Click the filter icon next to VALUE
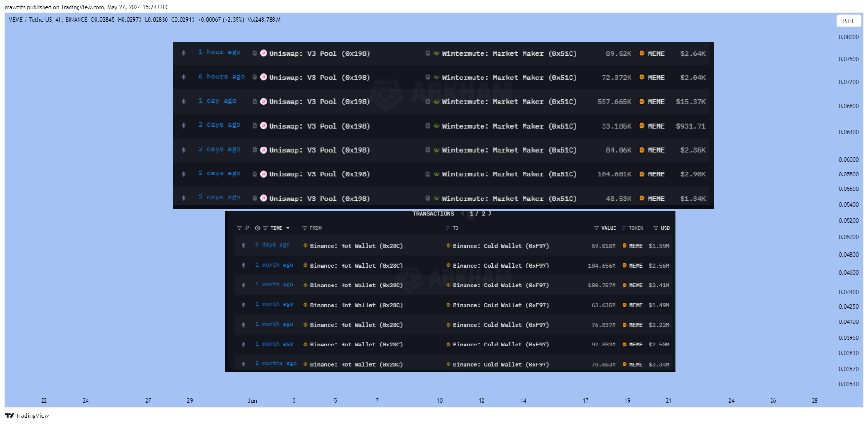Image resolution: width=868 pixels, height=424 pixels. (596, 228)
